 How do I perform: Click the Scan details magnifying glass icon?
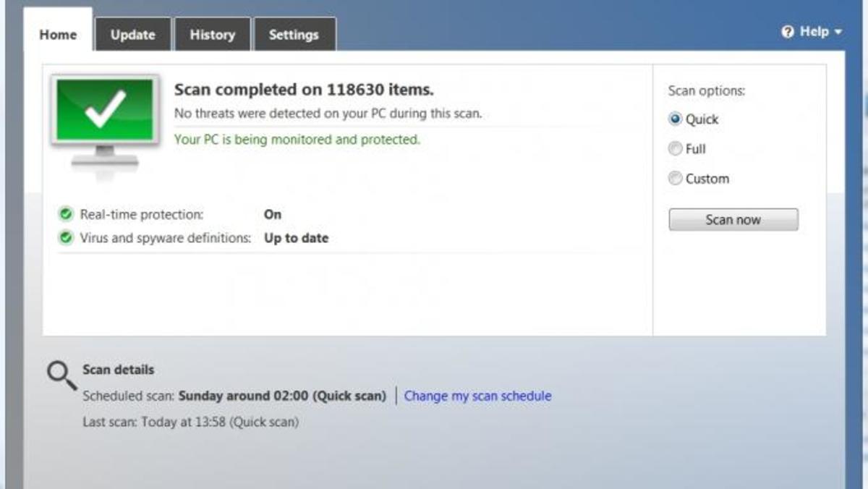[x=61, y=375]
